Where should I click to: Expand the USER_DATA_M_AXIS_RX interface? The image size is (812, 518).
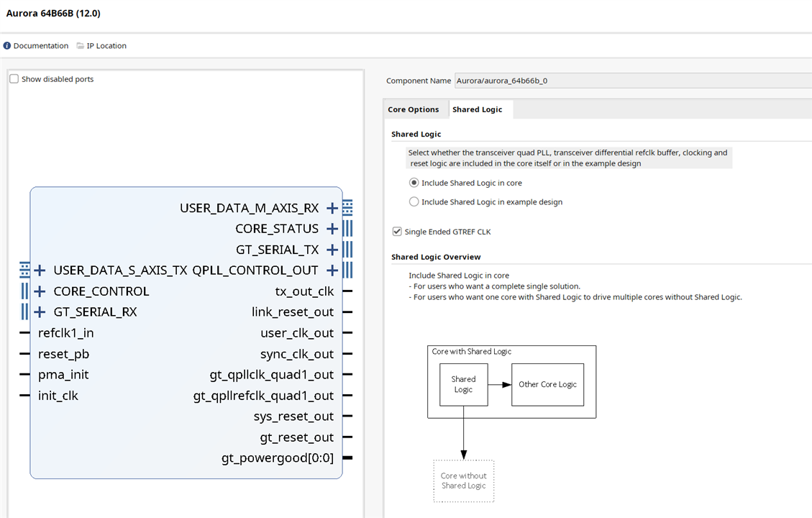tap(332, 208)
